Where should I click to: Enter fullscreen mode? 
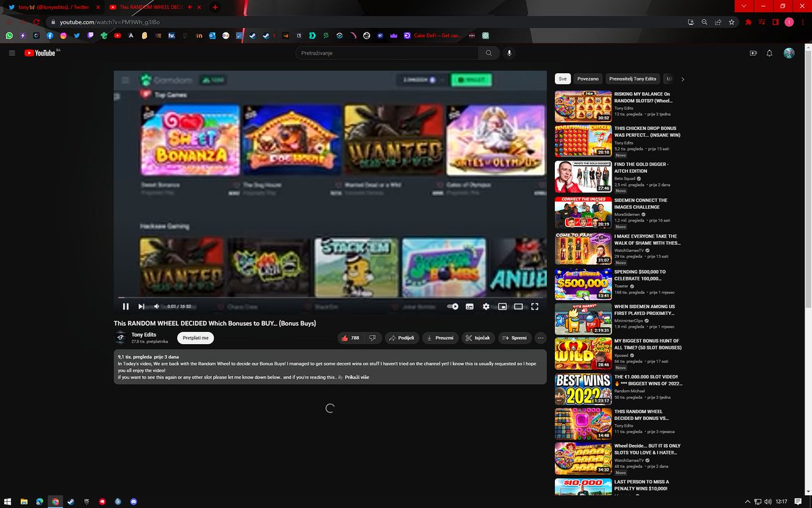(535, 306)
